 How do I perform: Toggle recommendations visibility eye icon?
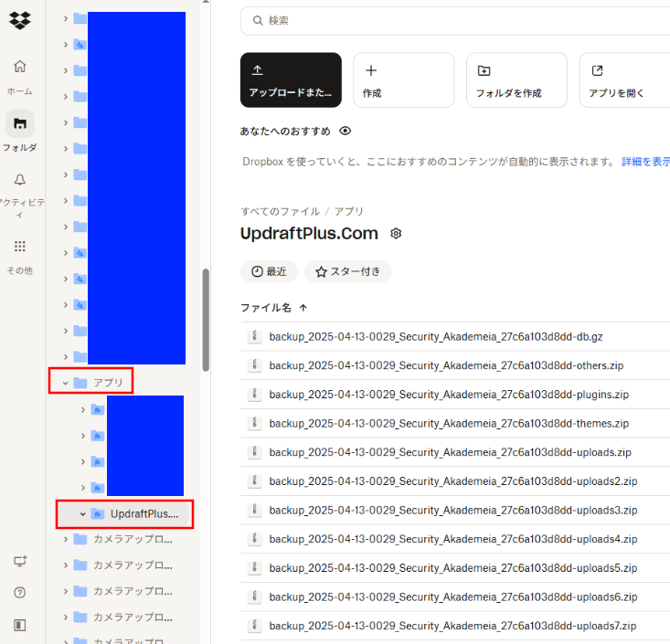pos(346,131)
